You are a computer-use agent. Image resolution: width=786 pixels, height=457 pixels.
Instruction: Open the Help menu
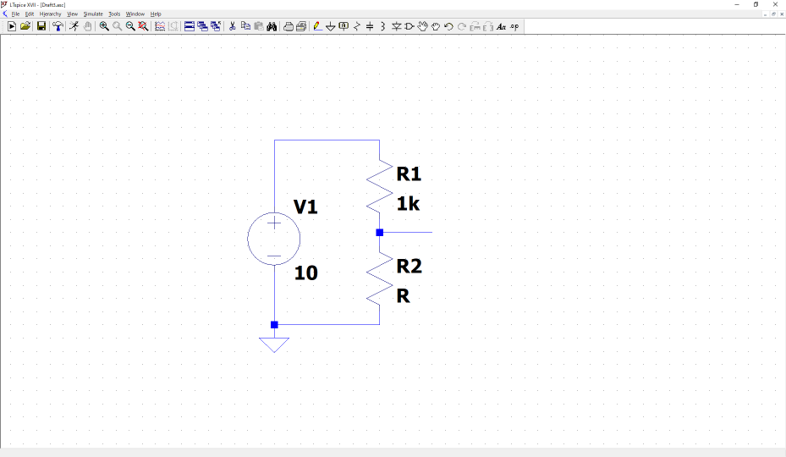point(156,14)
